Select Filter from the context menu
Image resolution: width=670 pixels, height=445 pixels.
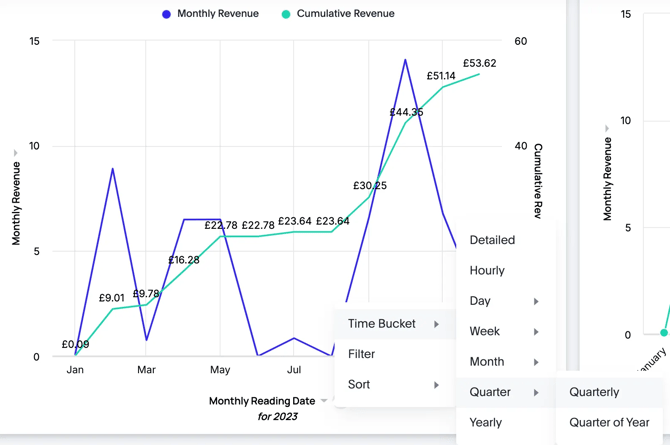[x=362, y=354]
